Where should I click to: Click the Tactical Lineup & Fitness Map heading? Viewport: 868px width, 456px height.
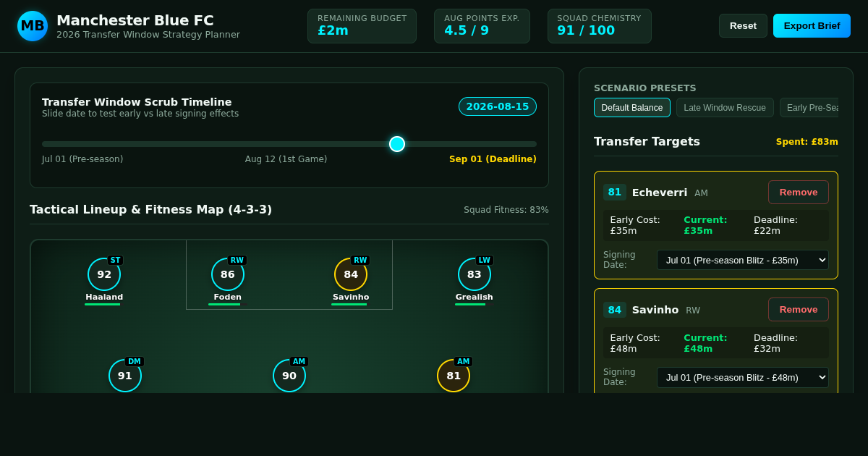151,209
